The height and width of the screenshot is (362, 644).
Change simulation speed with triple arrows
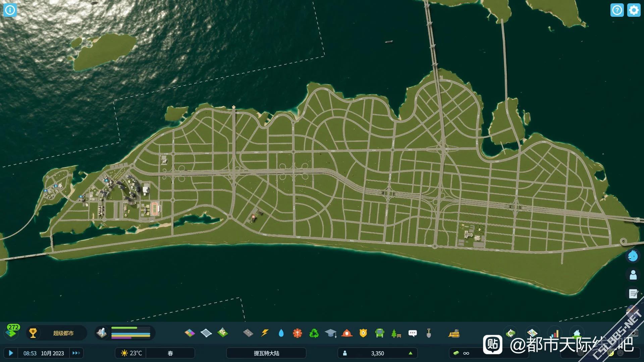tap(76, 353)
